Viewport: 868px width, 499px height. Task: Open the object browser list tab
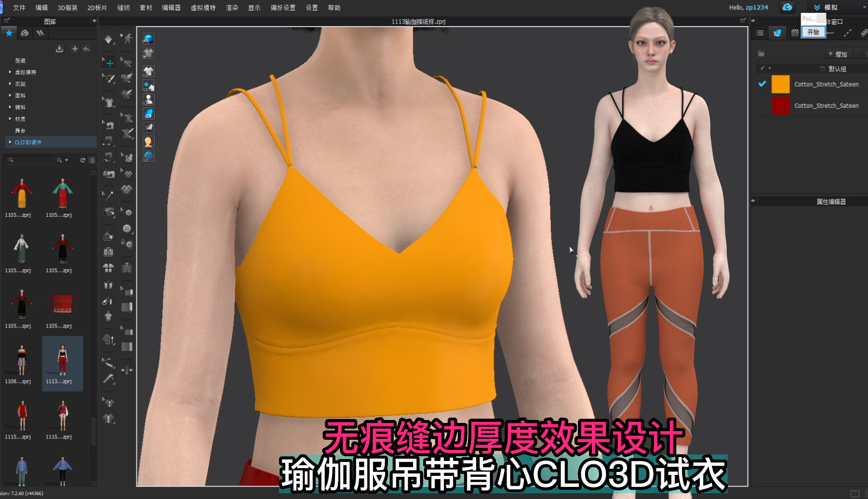point(760,33)
